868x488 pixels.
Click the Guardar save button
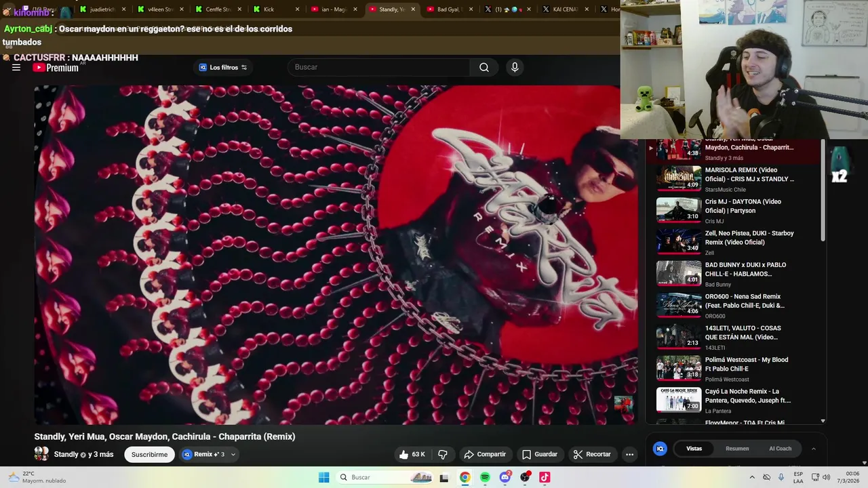pyautogui.click(x=540, y=454)
